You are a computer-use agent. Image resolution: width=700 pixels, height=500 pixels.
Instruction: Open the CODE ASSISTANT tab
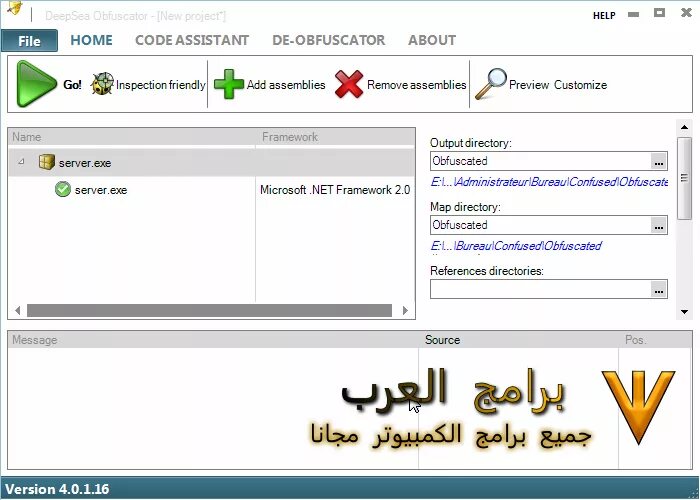pos(192,40)
